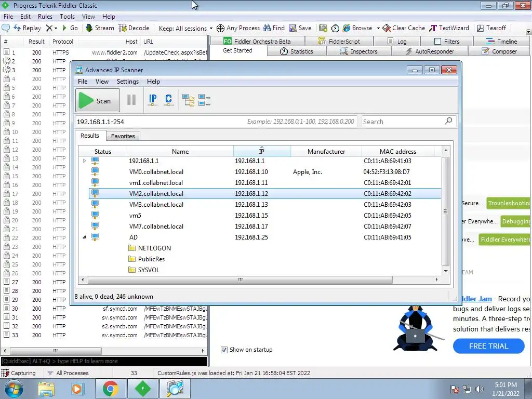This screenshot has height=399, width=532.
Task: Switch to the Favorites tab
Action: [x=123, y=136]
